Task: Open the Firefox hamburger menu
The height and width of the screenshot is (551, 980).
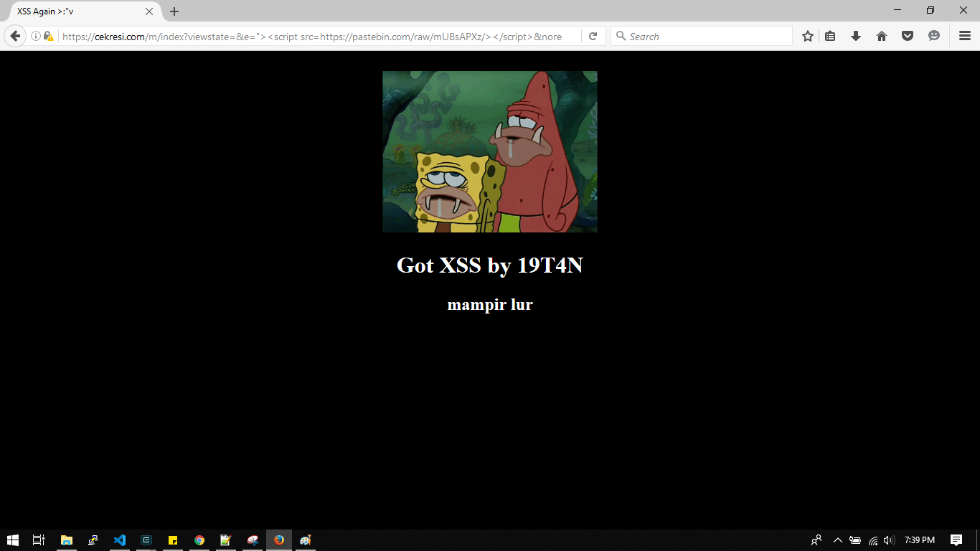Action: (965, 37)
